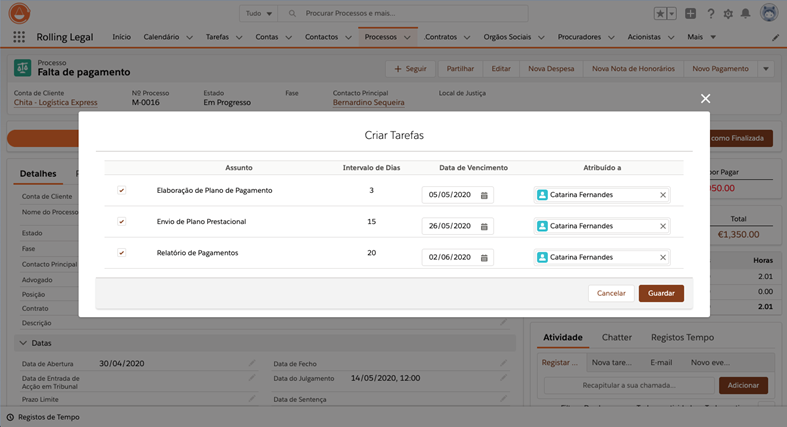Click the Guardar button

[x=661, y=293]
